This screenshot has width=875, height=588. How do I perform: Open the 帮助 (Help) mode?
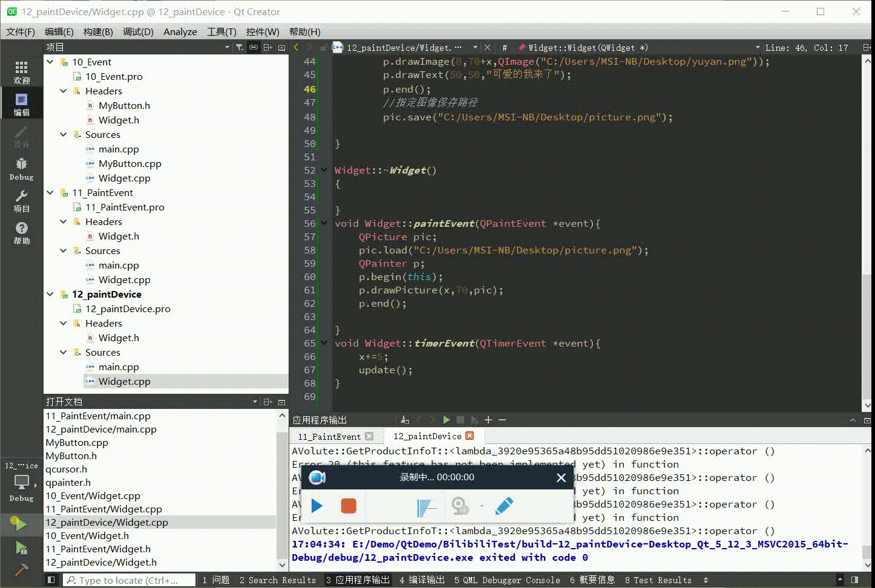coord(21,232)
